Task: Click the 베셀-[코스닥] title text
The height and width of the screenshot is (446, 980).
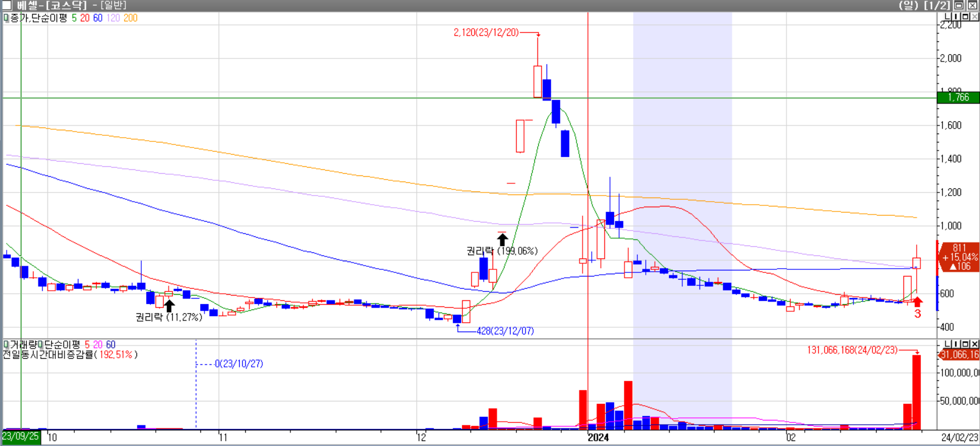Action: point(52,5)
